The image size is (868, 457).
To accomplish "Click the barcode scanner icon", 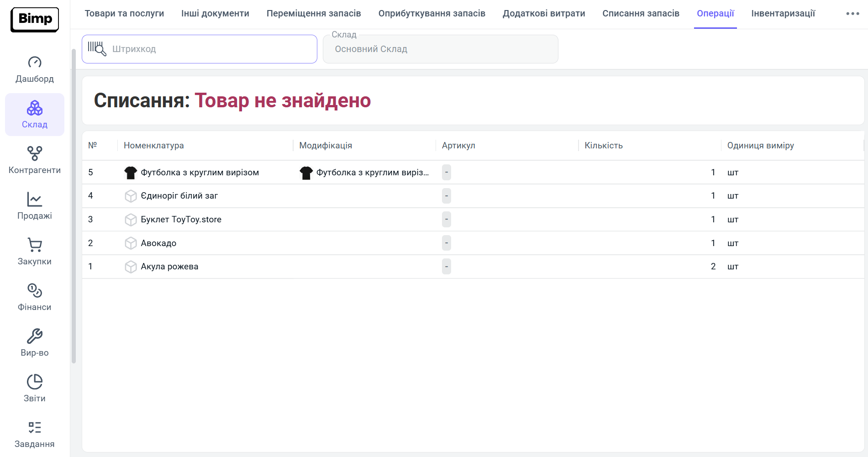I will click(x=97, y=49).
